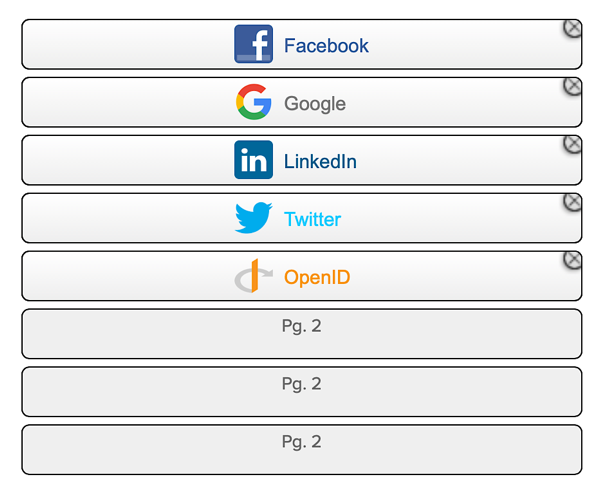This screenshot has width=600, height=501.
Task: Select the middle 'Pg. 2' slot
Action: [x=301, y=391]
